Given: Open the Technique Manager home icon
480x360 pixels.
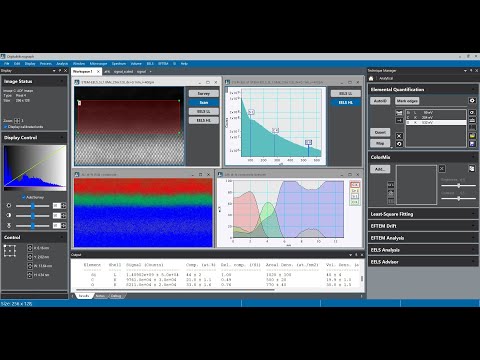Looking at the screenshot, I should tap(371, 78).
